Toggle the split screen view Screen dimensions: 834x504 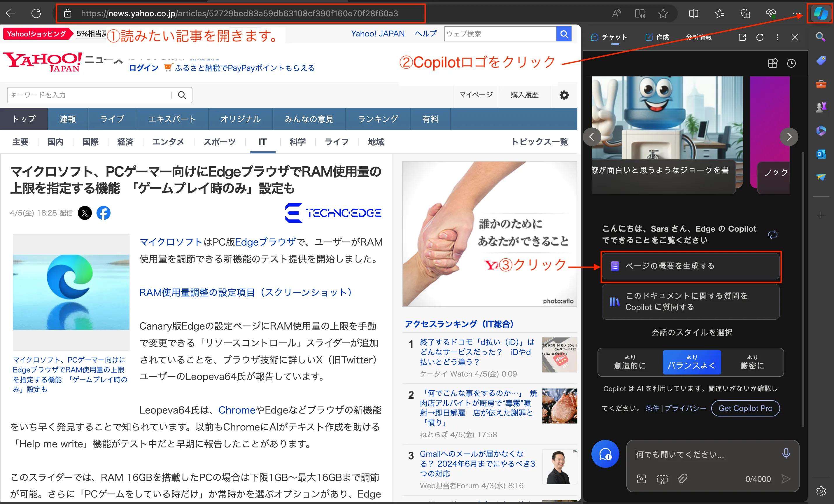(x=693, y=13)
